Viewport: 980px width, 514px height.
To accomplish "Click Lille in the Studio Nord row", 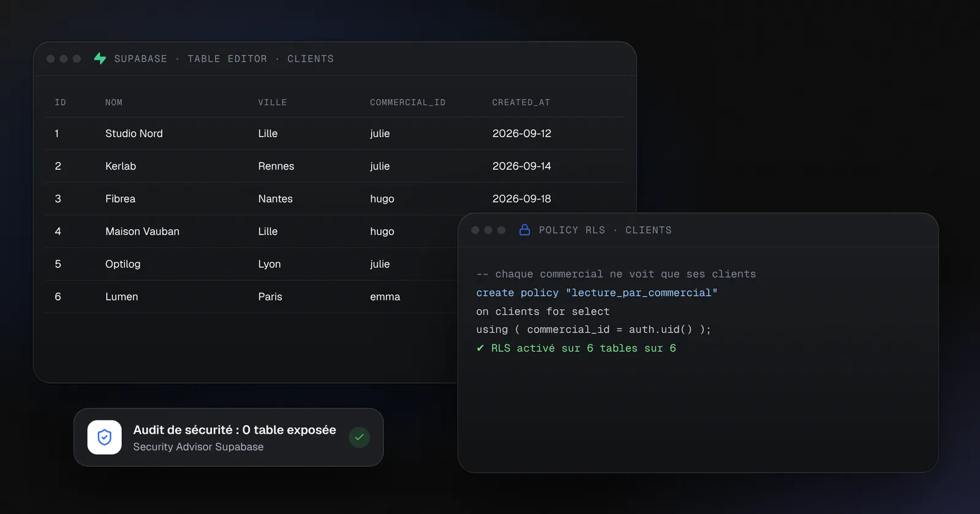I will coord(268,133).
